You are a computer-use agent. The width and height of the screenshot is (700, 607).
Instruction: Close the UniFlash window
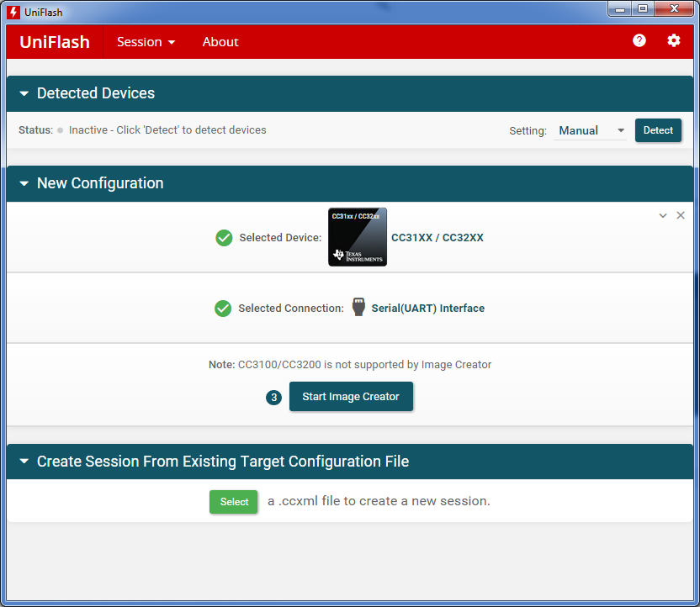(674, 9)
